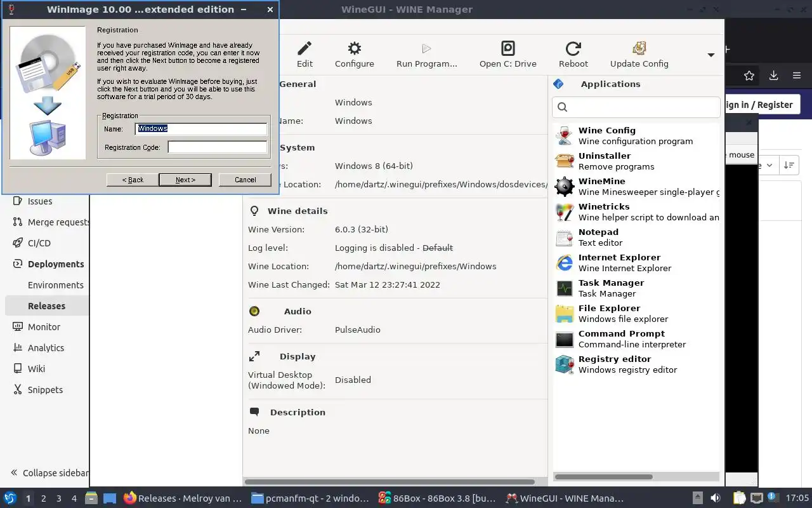Image resolution: width=812 pixels, height=508 pixels.
Task: Open C: Drive from WineGUI toolbar
Action: (x=508, y=49)
